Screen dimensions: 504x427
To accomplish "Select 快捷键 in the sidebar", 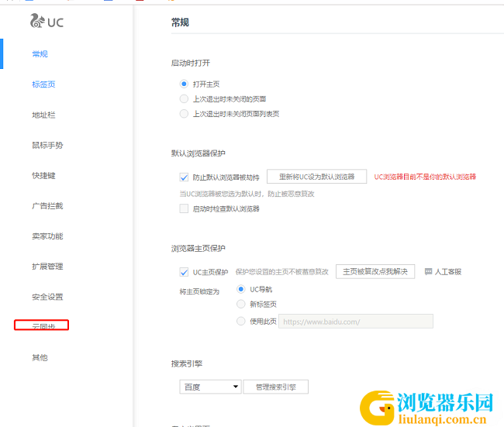I will coord(43,176).
